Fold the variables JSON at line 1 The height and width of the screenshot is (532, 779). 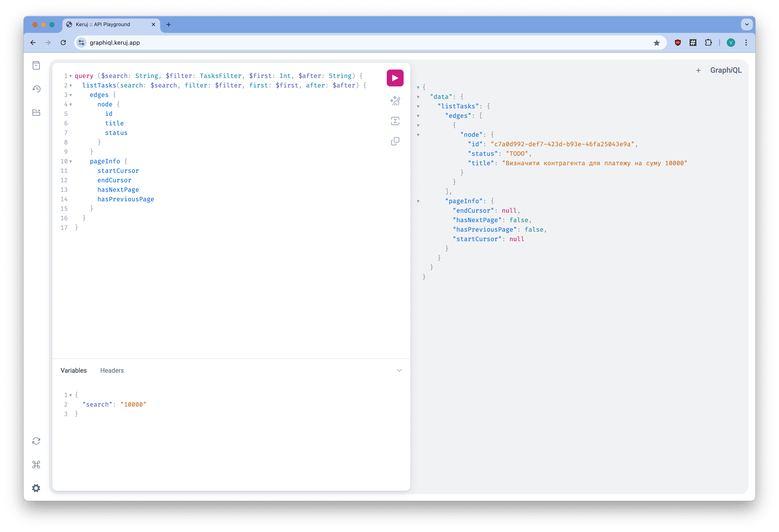[71, 395]
